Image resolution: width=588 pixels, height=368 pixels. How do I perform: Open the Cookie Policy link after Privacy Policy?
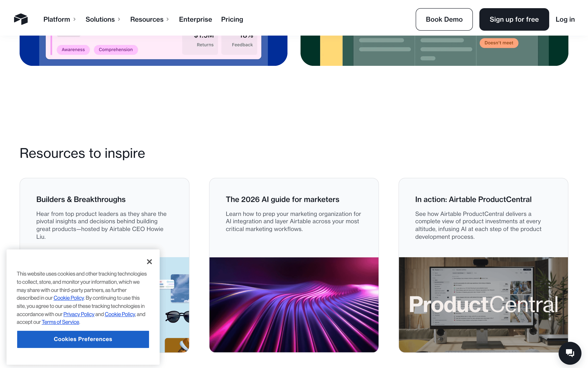pos(120,314)
